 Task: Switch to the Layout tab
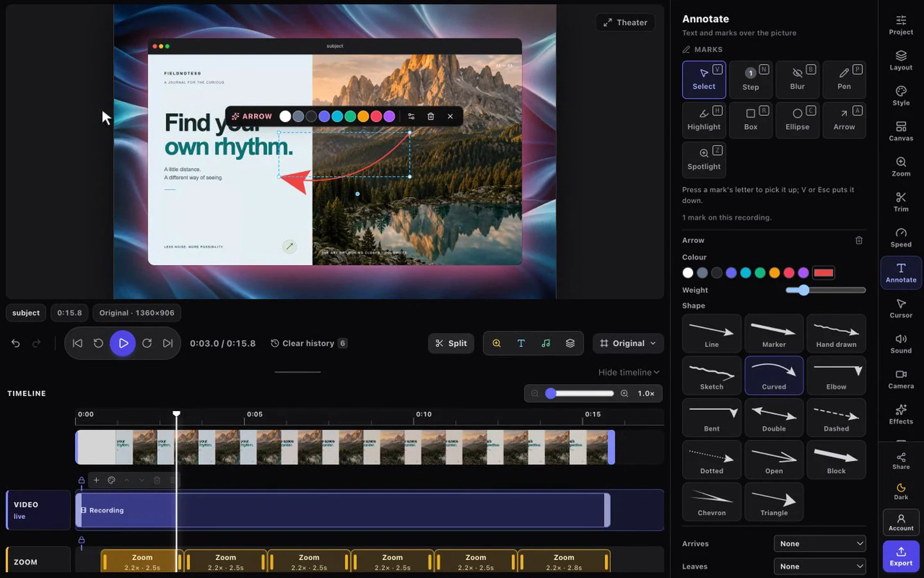coord(901,60)
